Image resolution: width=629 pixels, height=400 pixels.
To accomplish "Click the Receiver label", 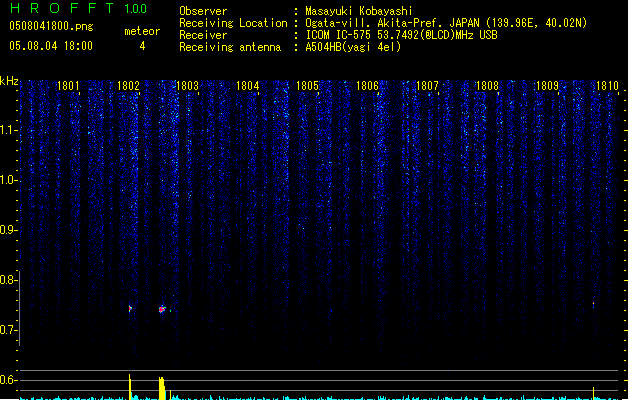I will (203, 35).
